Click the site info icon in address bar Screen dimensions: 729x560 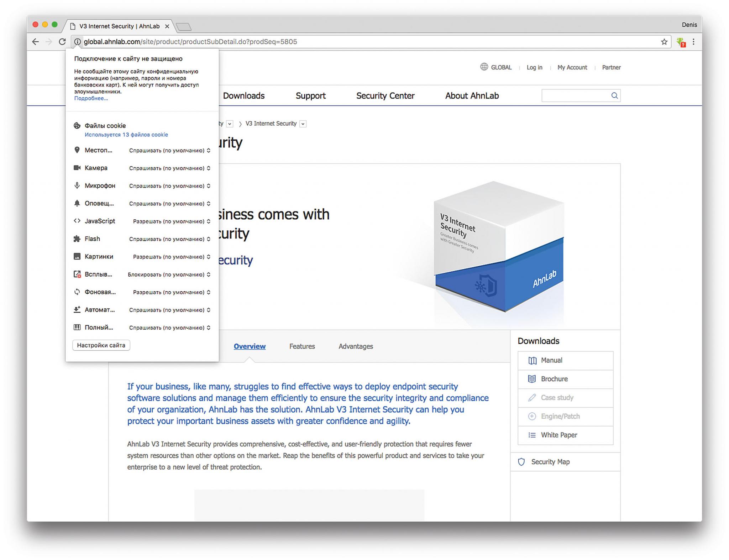(x=77, y=42)
